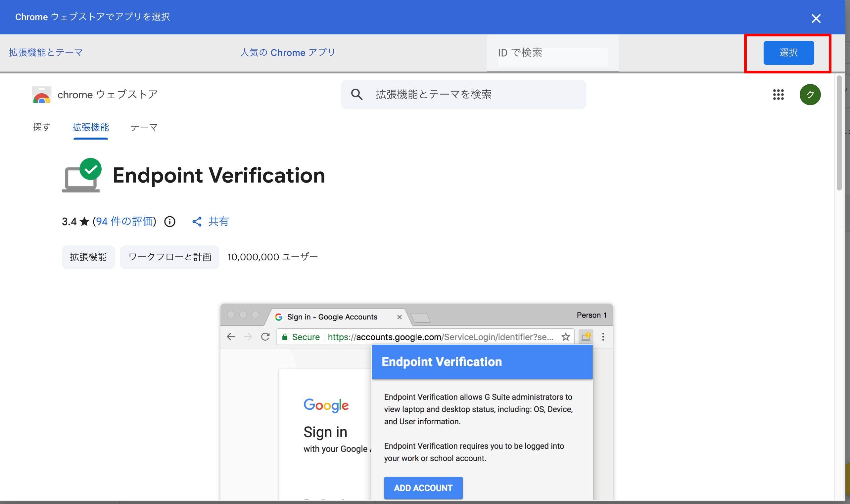Click the blue 選択 button

click(x=788, y=53)
